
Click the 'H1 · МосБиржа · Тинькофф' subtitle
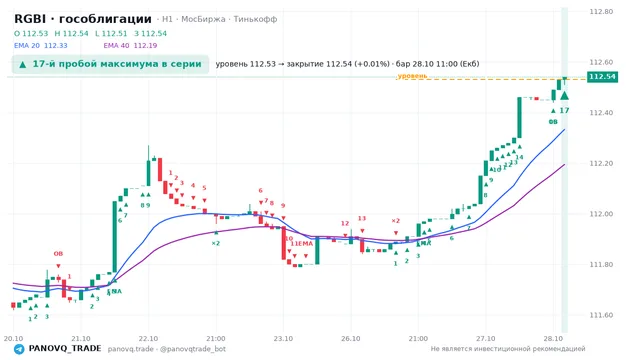(220, 19)
